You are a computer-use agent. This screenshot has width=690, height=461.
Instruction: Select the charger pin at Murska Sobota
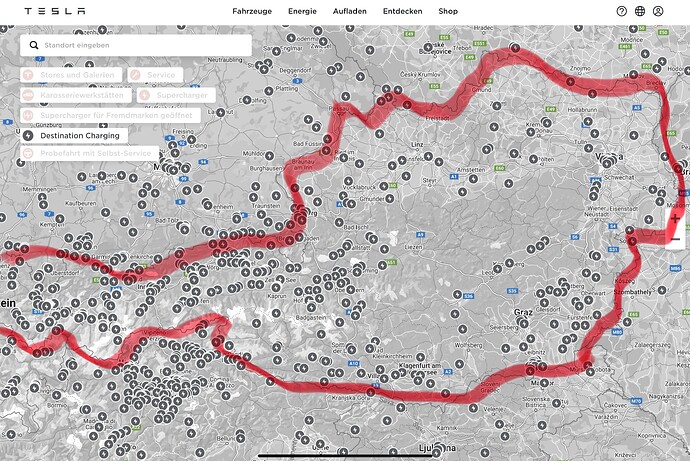[x=590, y=372]
